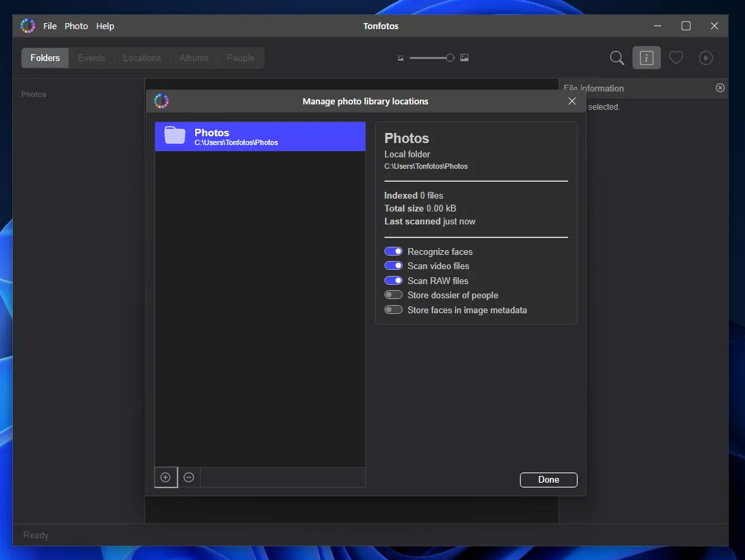Viewport: 745px width, 560px height.
Task: Select Photos in the left sidebar
Action: [34, 94]
